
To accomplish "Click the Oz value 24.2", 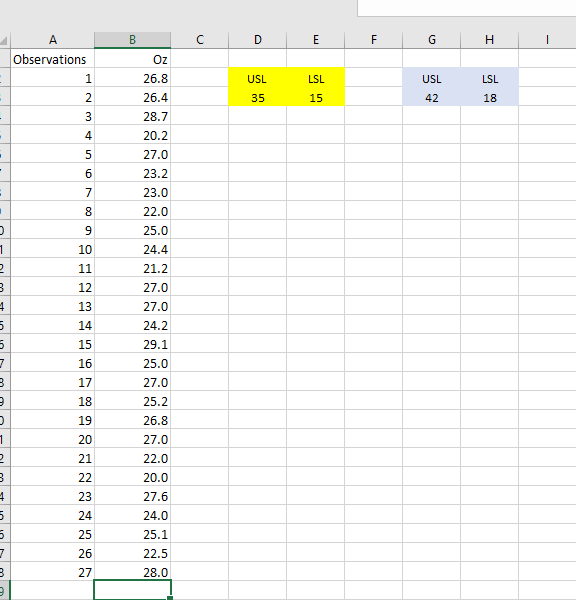I will [x=132, y=325].
